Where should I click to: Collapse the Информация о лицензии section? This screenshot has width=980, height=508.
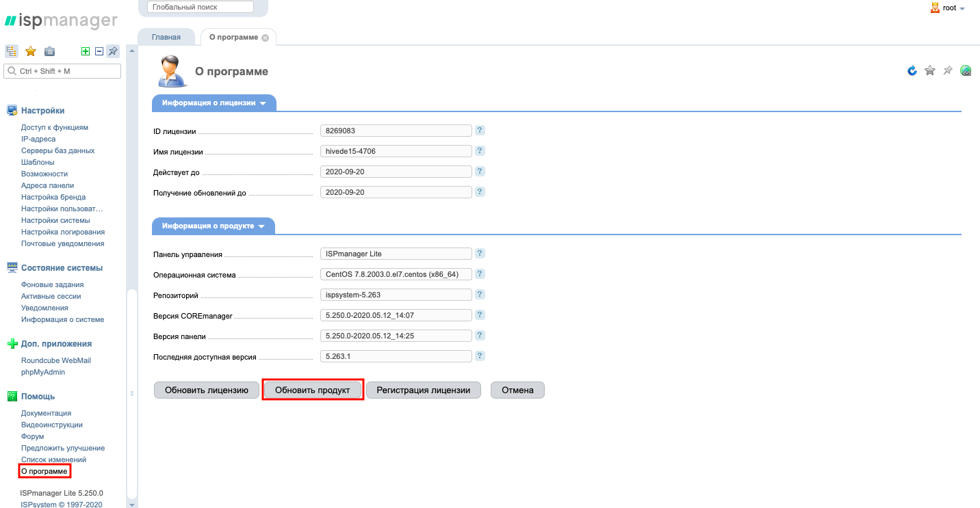(214, 103)
